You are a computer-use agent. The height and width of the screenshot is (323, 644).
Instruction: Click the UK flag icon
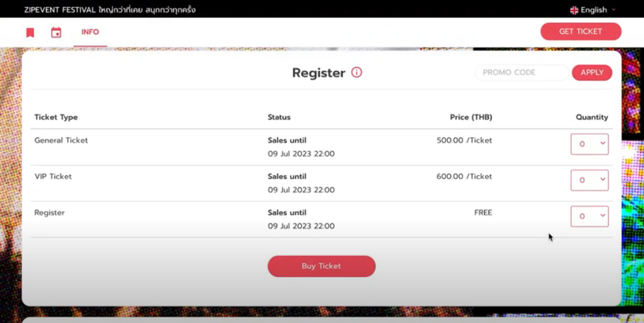coord(574,10)
